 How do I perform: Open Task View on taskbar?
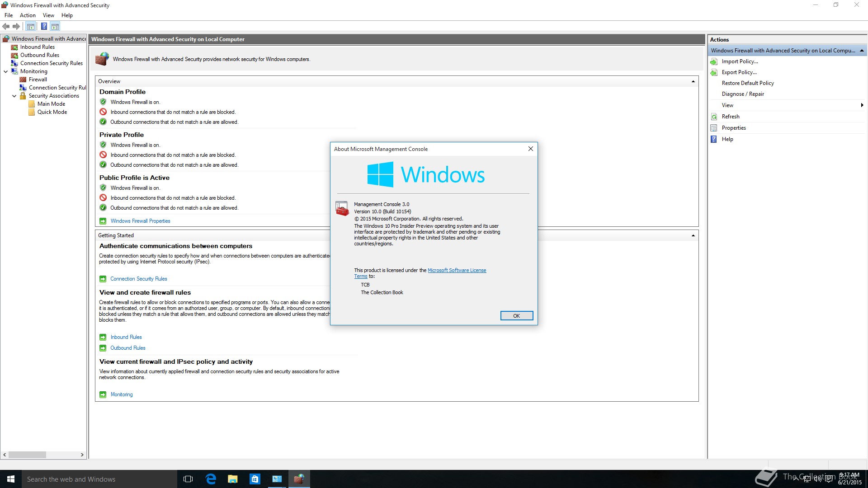click(188, 479)
